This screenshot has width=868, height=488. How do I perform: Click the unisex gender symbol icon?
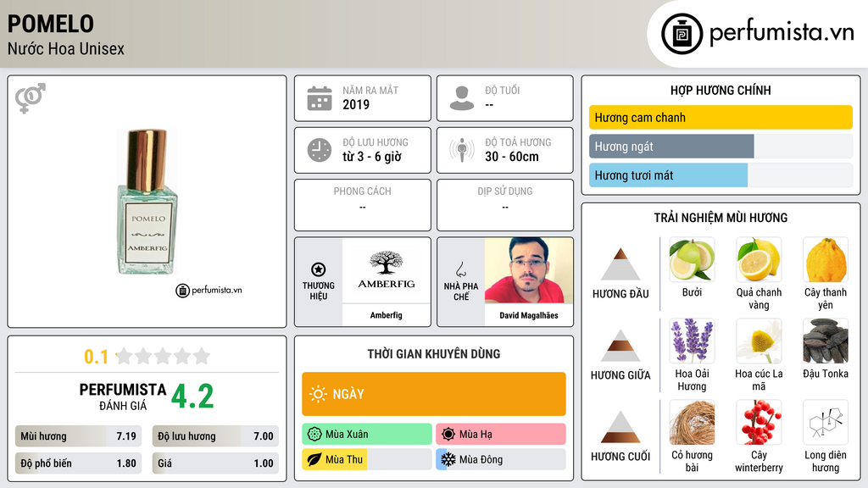point(30,98)
